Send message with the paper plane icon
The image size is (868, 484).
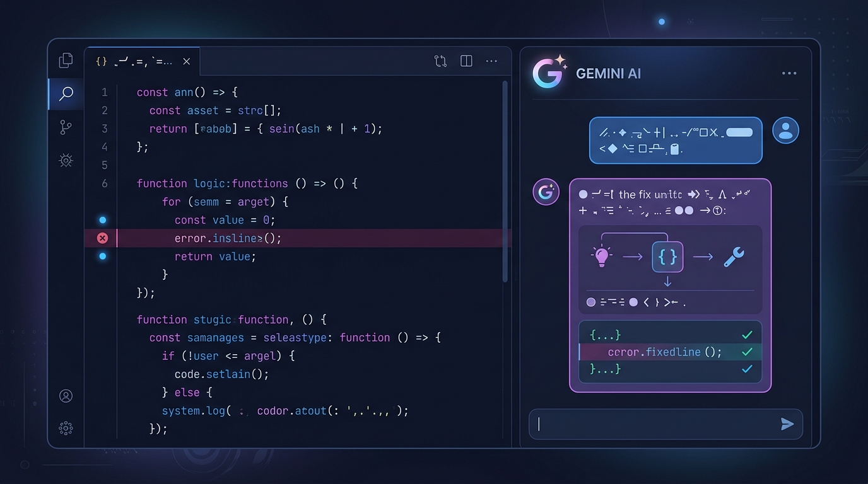pyautogui.click(x=787, y=424)
